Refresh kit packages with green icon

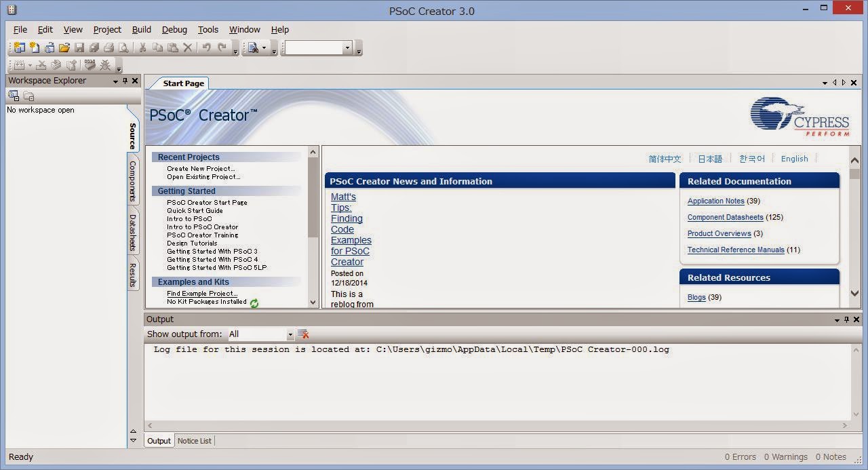tap(254, 303)
